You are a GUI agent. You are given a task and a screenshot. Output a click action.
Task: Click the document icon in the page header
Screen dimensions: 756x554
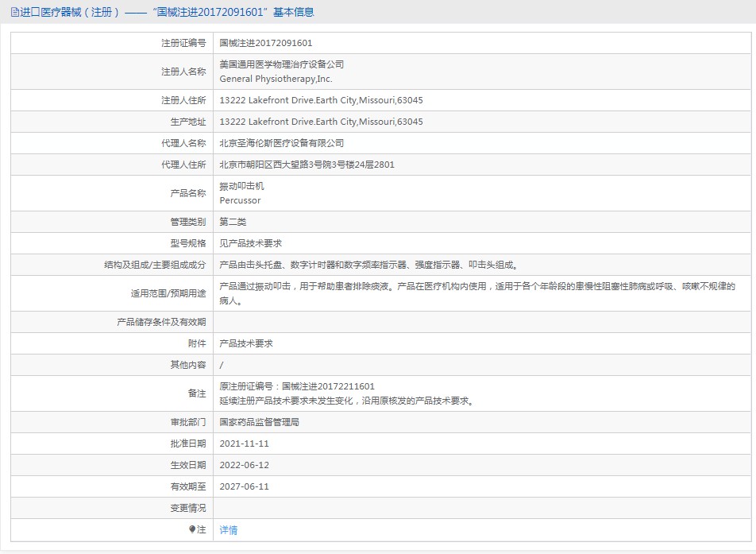14,12
